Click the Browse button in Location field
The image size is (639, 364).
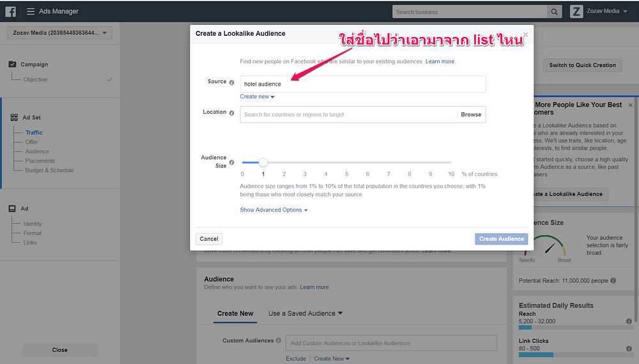point(471,114)
